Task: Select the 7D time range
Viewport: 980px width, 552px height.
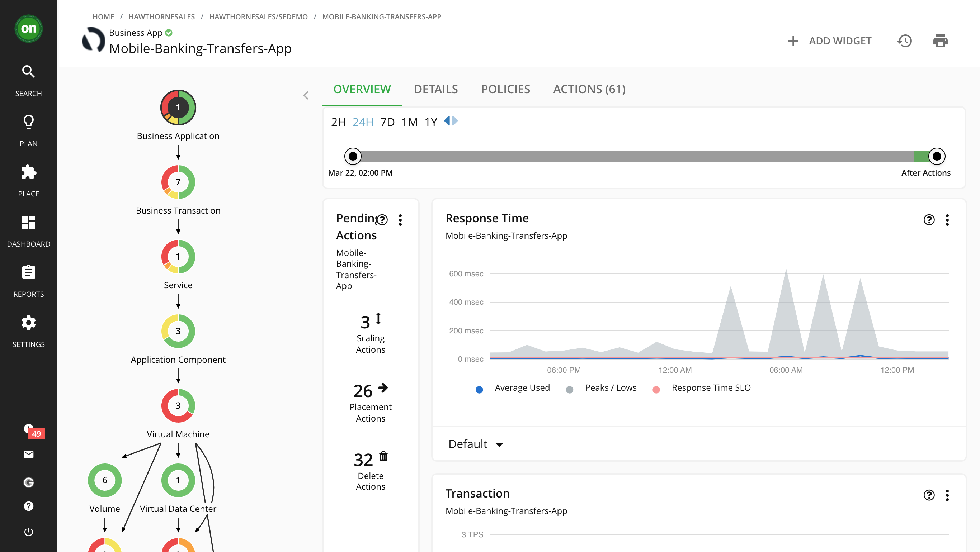Action: tap(387, 122)
